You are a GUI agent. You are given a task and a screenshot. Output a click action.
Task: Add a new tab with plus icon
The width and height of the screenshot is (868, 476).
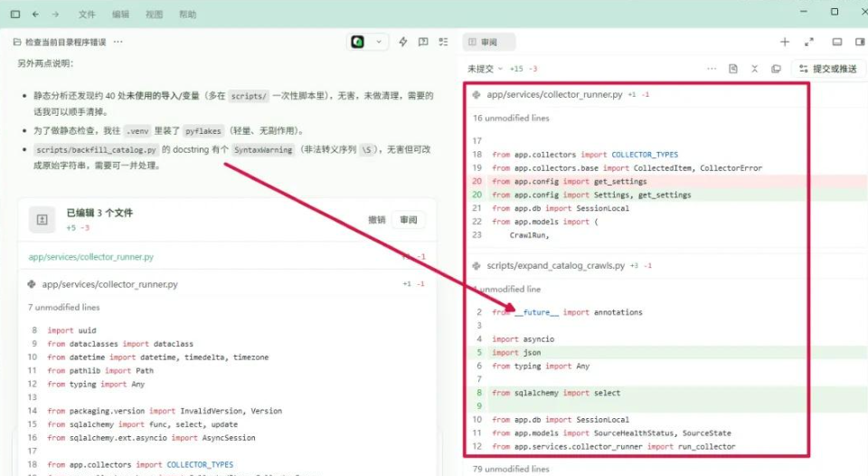coord(785,42)
